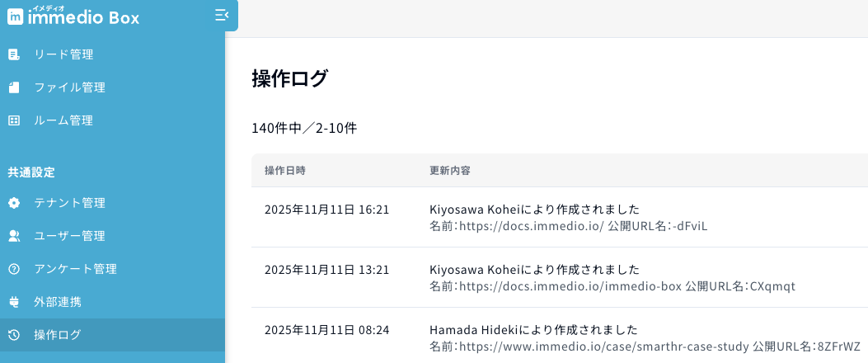This screenshot has height=363, width=868.
Task: Open the リード管理 menu item
Action: tap(63, 55)
